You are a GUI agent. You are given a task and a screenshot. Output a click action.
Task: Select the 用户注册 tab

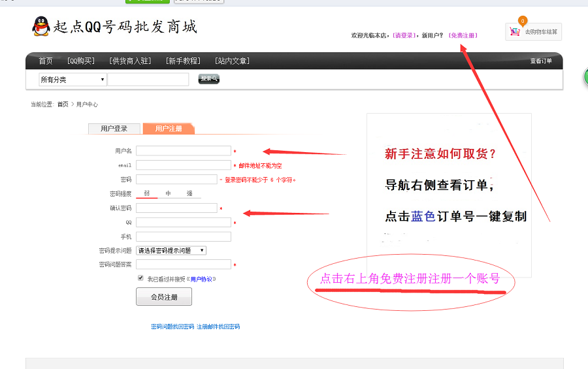[169, 129]
